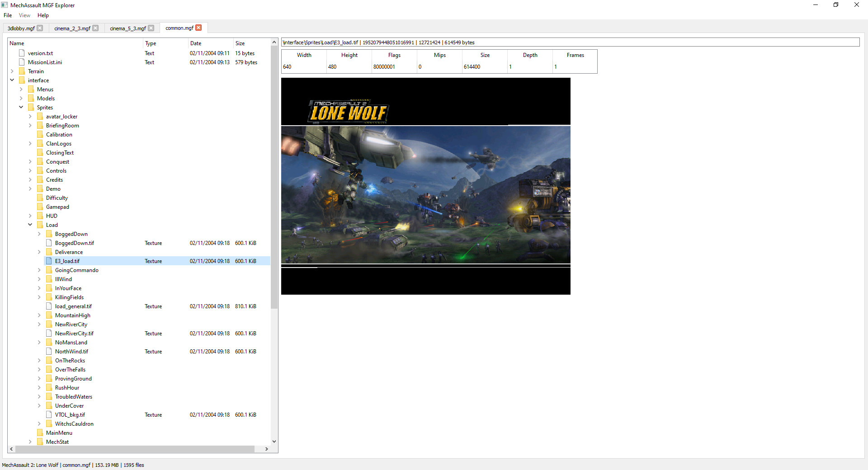The height and width of the screenshot is (470, 868).
Task: Close the cinema_5_3.mgf tab
Action: (151, 28)
